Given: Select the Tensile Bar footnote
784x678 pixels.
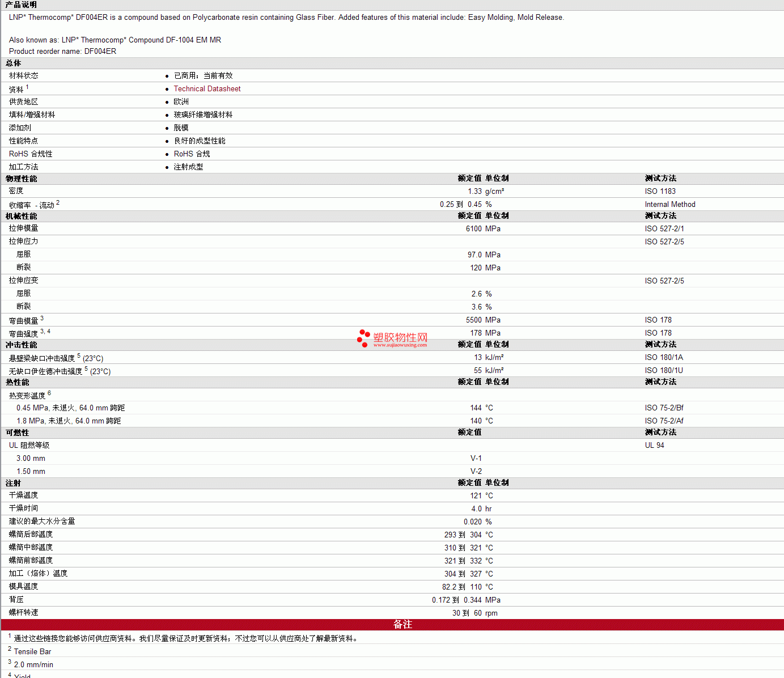Looking at the screenshot, I should click(x=32, y=652).
